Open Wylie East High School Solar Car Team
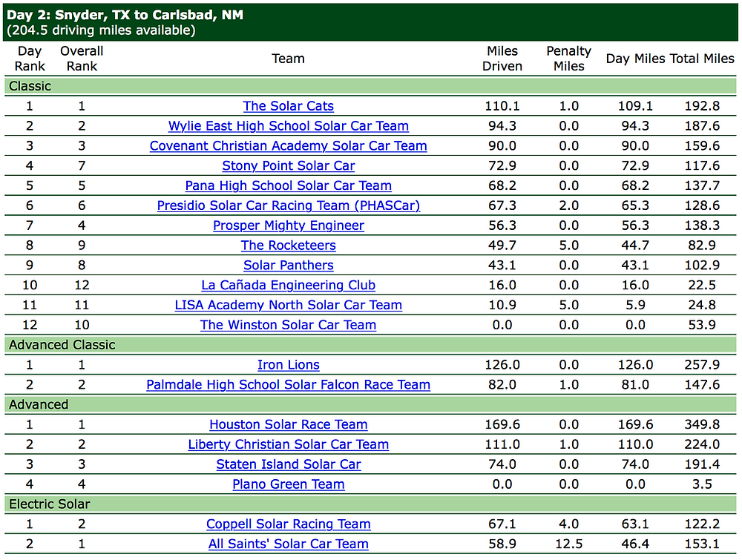The image size is (742, 560). pos(288,126)
